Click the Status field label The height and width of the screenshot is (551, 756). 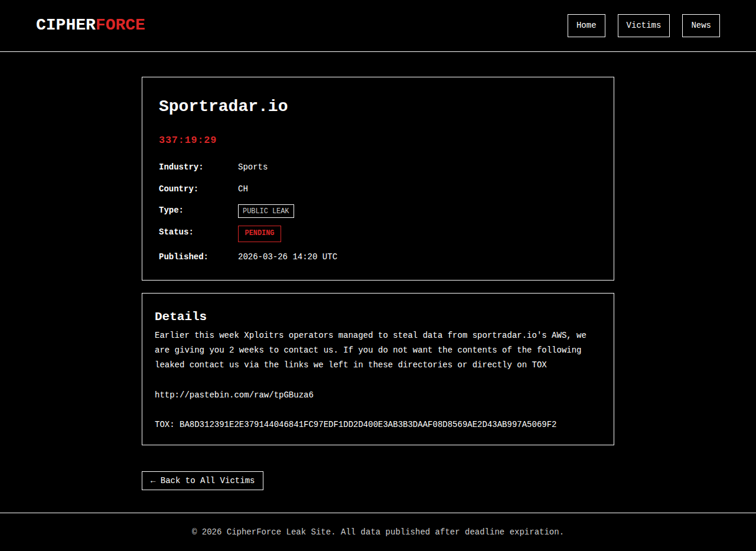point(176,232)
